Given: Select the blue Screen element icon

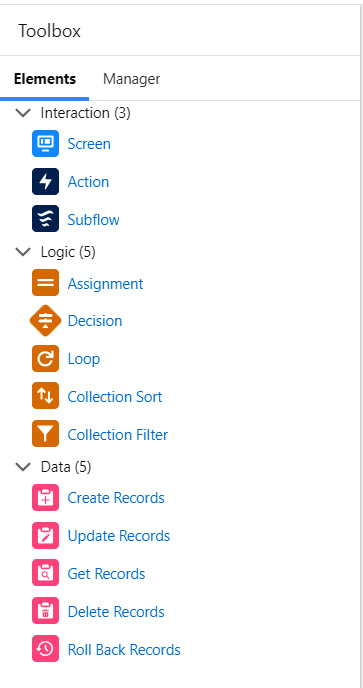Looking at the screenshot, I should tap(45, 143).
